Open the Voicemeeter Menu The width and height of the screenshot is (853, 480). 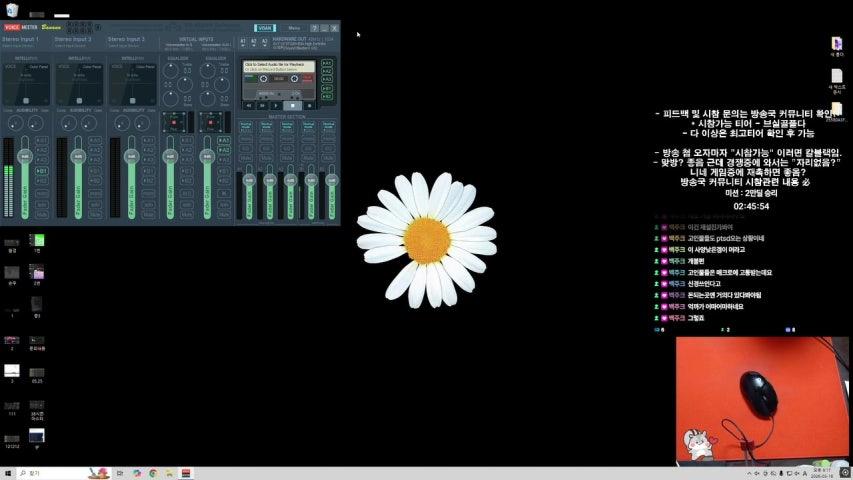(294, 28)
